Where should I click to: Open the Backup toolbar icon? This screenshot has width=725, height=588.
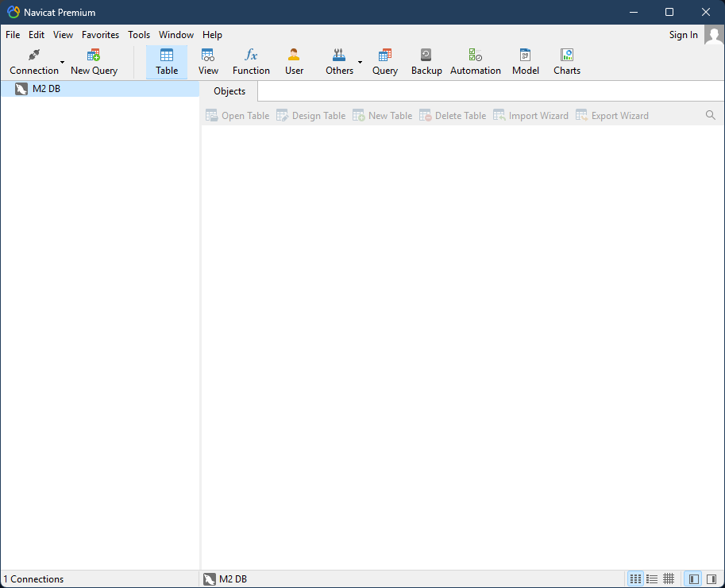tap(426, 61)
